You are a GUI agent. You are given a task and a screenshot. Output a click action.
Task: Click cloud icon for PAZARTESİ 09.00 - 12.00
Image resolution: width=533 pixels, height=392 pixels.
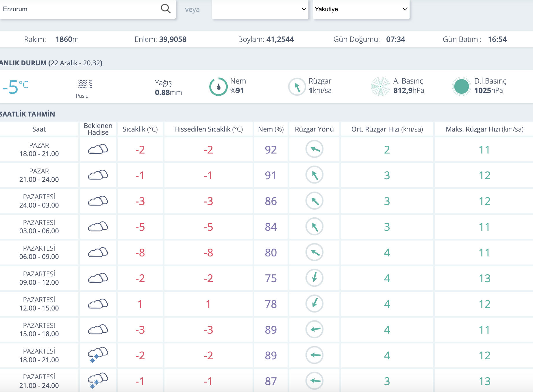[x=98, y=278]
